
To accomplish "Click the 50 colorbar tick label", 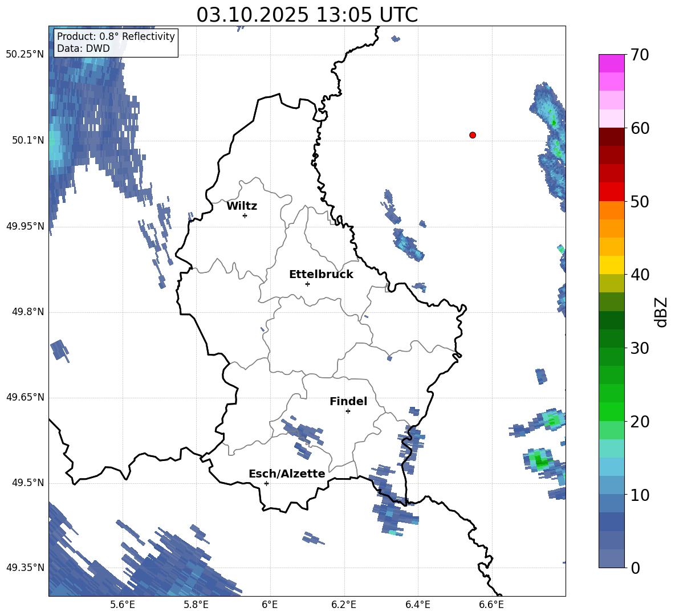I will [640, 202].
